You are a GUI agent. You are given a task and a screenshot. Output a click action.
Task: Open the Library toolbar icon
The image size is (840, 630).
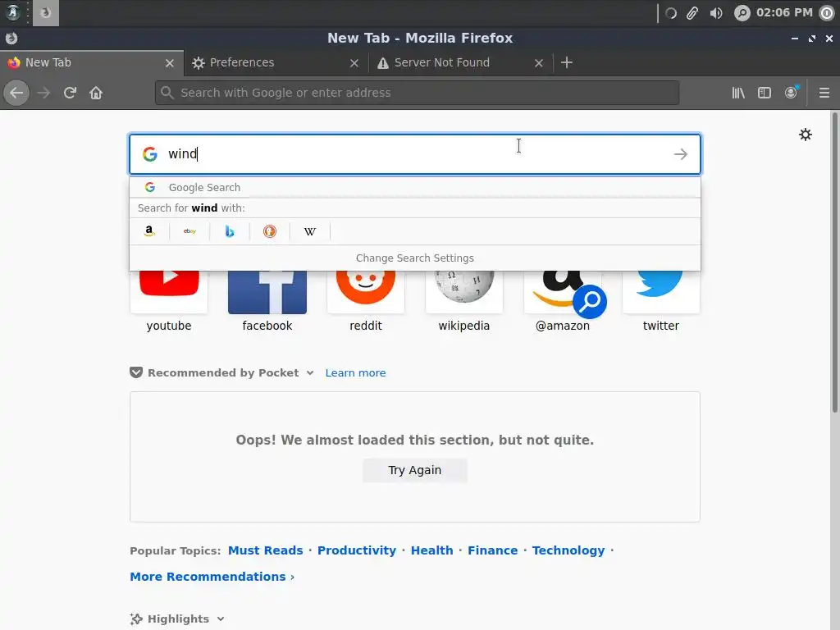738,93
